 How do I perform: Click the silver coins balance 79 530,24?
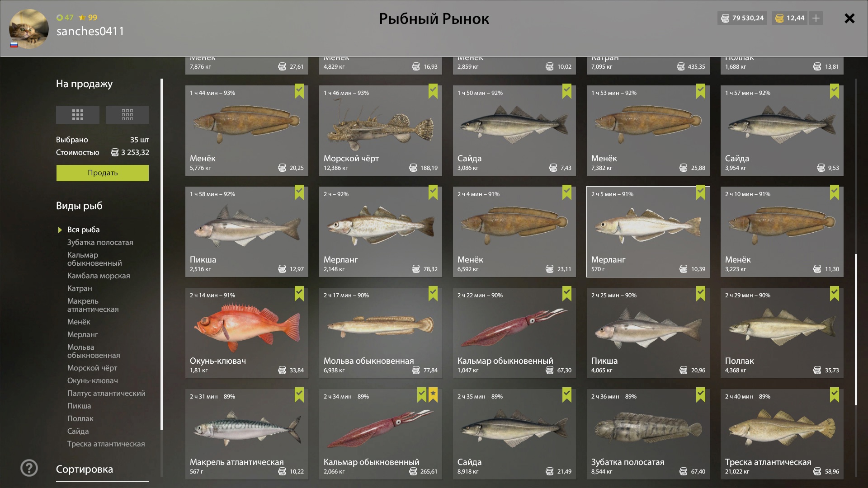[x=742, y=18]
